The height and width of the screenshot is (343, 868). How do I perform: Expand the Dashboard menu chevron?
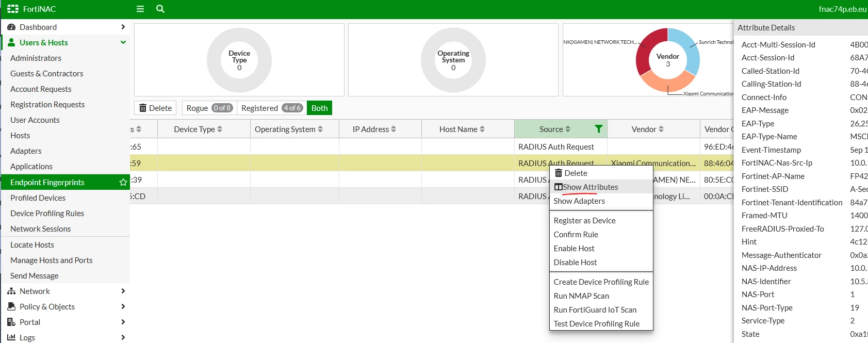(x=123, y=27)
